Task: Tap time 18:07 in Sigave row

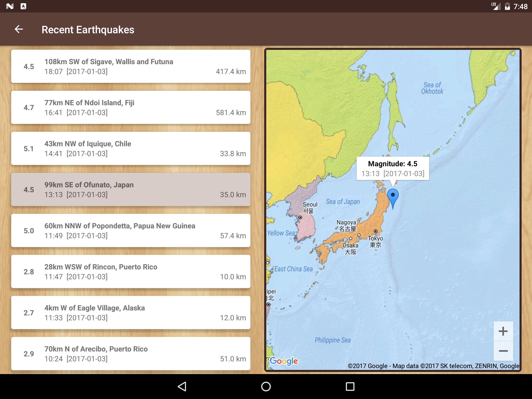Action: click(54, 71)
